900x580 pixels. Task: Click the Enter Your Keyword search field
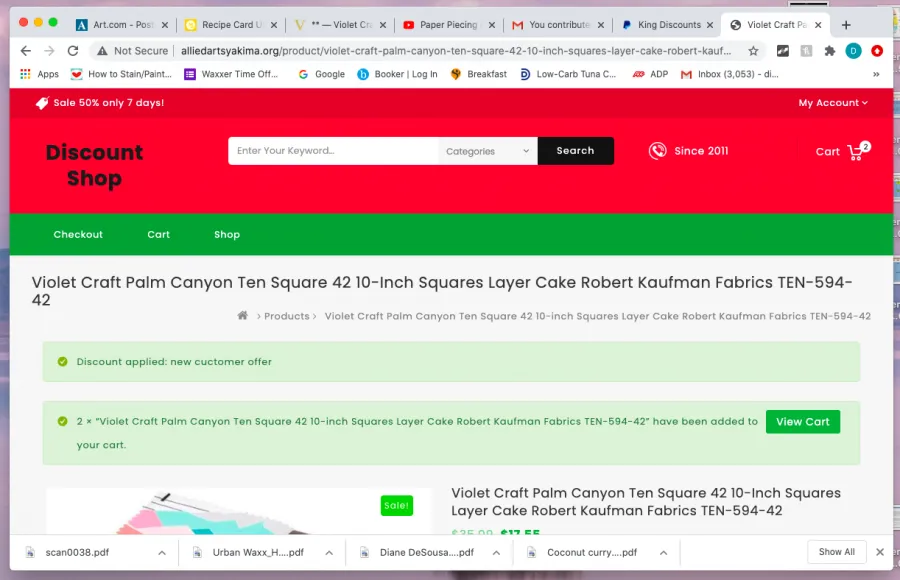coord(333,151)
